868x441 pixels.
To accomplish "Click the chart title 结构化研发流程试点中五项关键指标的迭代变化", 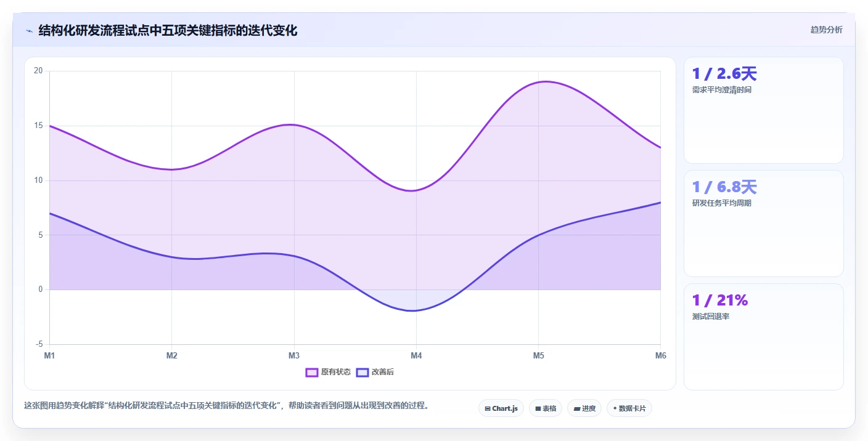I will tap(168, 30).
